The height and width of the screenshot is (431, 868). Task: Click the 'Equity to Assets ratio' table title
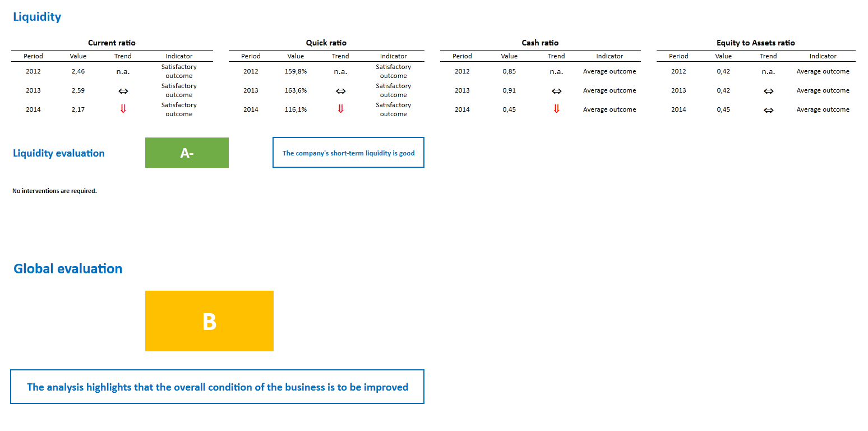(756, 43)
